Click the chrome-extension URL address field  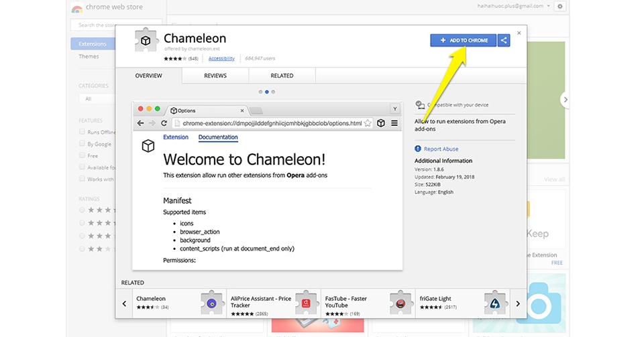pyautogui.click(x=272, y=123)
